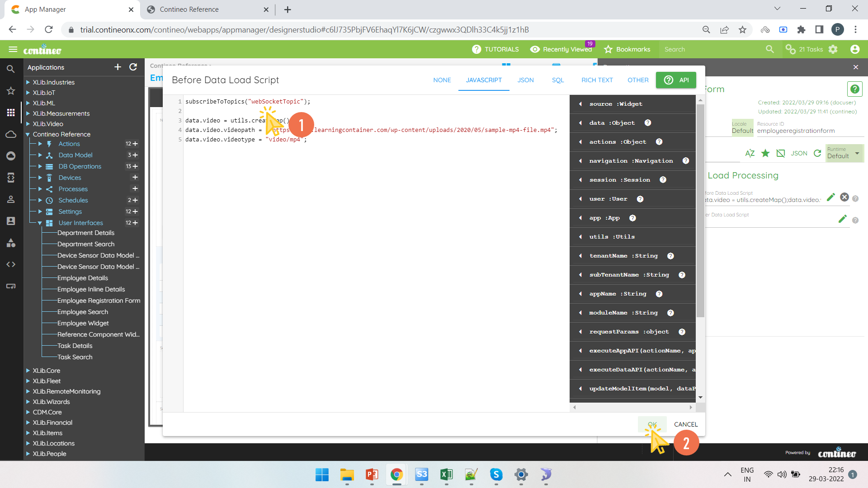
Task: Clear the Before Data Load Script value
Action: click(844, 197)
